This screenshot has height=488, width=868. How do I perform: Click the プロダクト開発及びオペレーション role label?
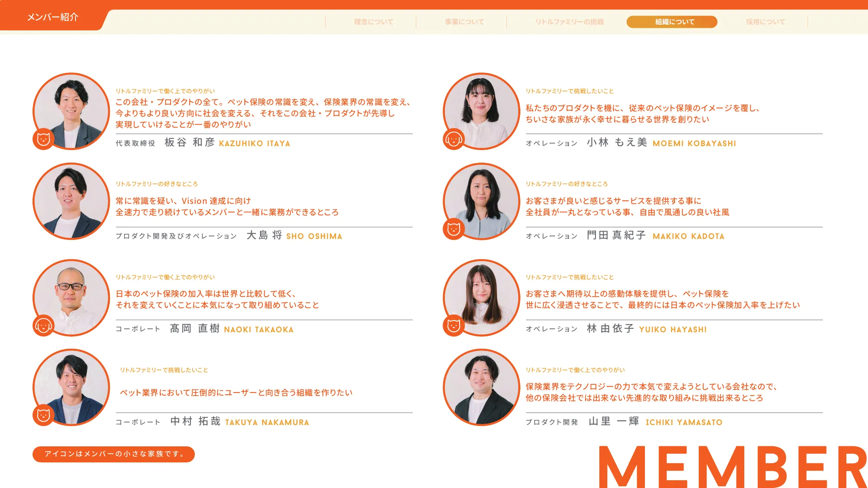176,236
